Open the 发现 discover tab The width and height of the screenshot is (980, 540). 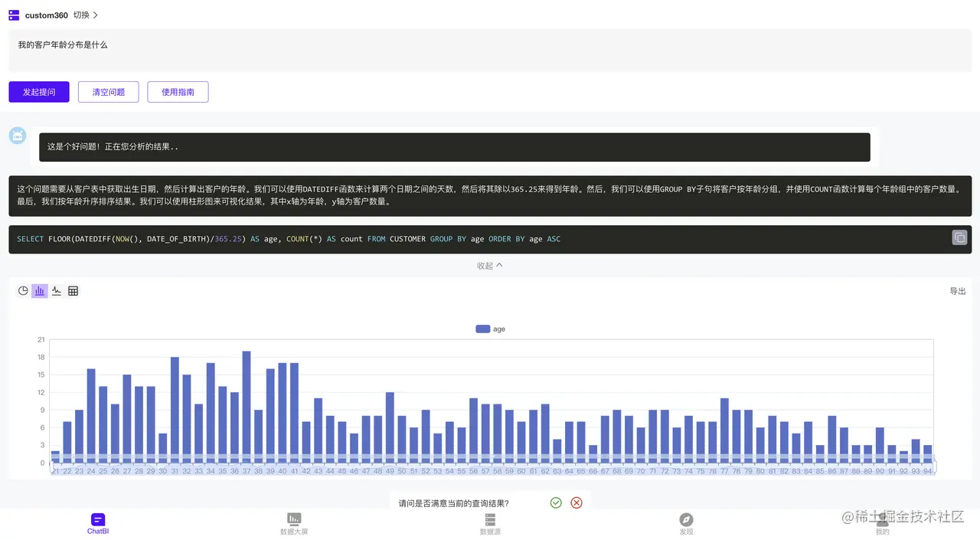(x=686, y=524)
